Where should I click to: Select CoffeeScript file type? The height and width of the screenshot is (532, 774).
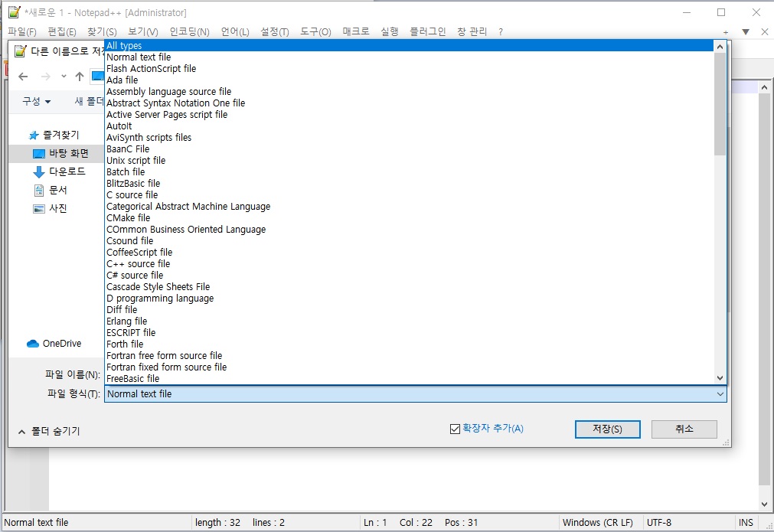pyautogui.click(x=410, y=252)
